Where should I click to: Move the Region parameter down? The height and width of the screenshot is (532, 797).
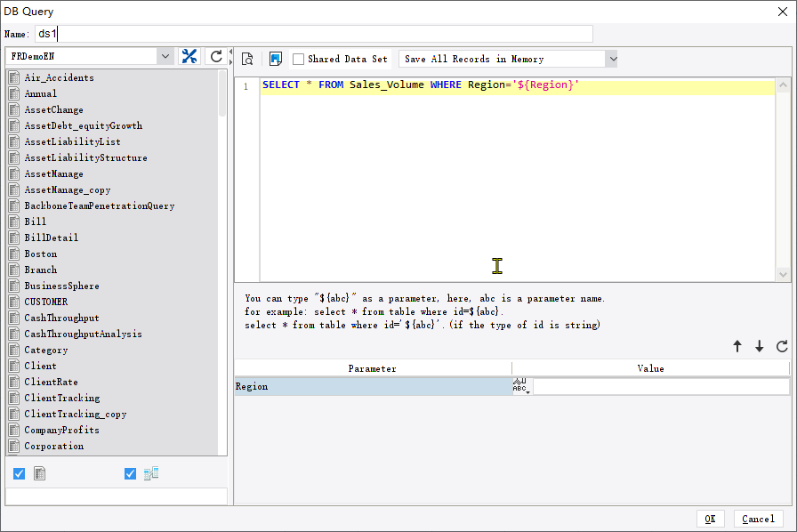coord(759,346)
